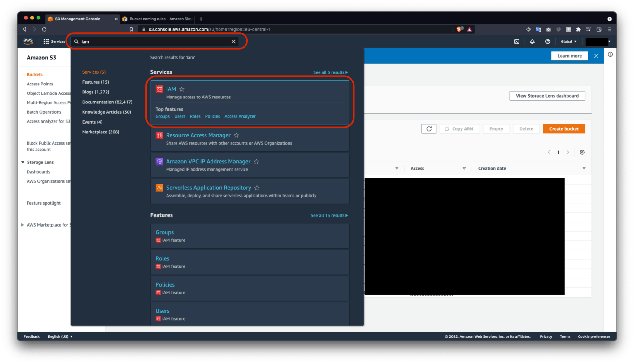Open the English (US) language dropdown

coord(60,336)
